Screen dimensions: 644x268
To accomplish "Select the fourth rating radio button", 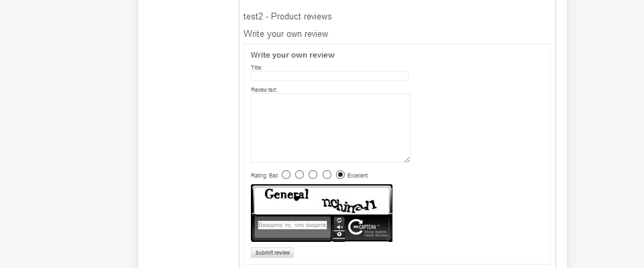I will [x=327, y=175].
